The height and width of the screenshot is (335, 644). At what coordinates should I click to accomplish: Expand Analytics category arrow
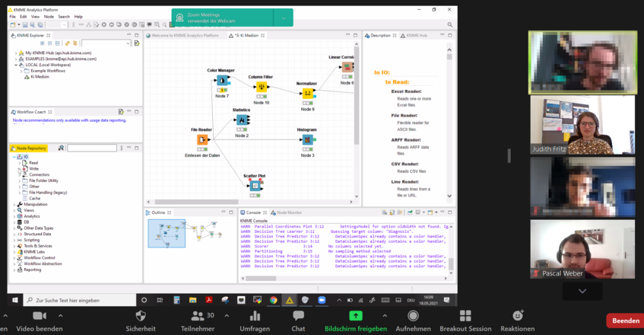[14, 216]
